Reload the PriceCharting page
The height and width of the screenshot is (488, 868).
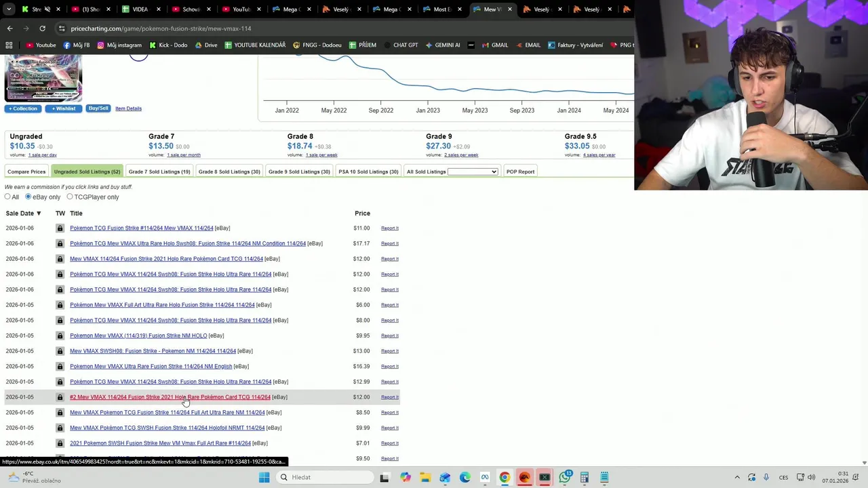pyautogui.click(x=42, y=28)
